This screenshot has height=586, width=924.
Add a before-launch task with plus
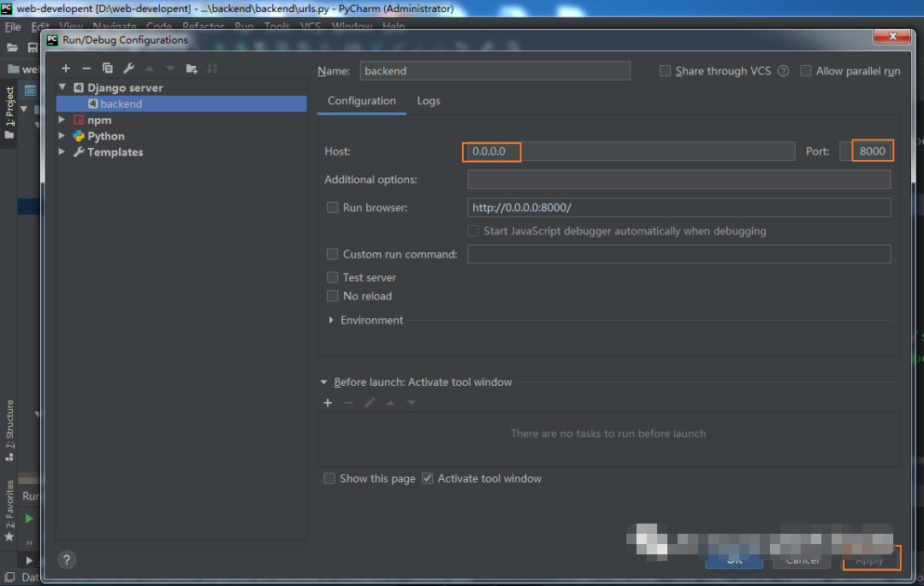[x=328, y=403]
